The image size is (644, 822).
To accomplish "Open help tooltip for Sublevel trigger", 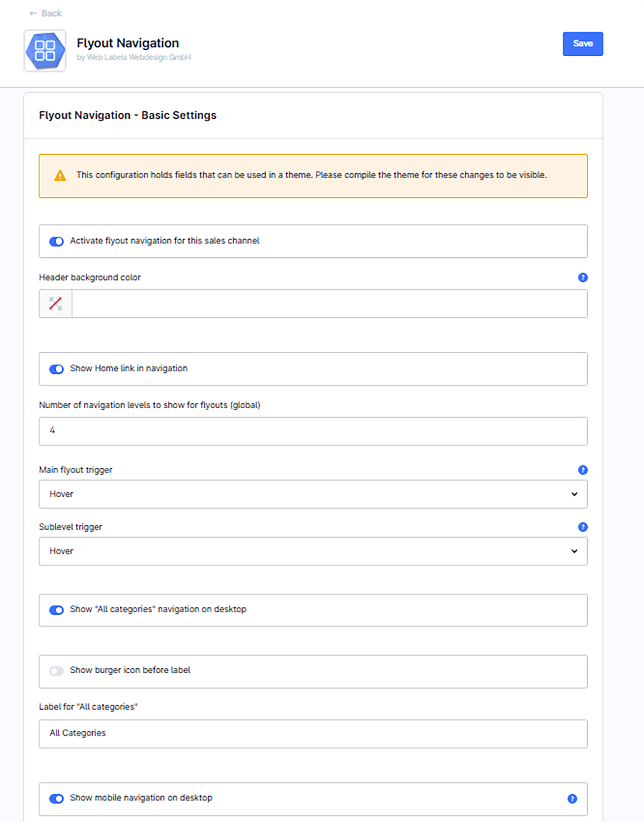I will (x=583, y=527).
